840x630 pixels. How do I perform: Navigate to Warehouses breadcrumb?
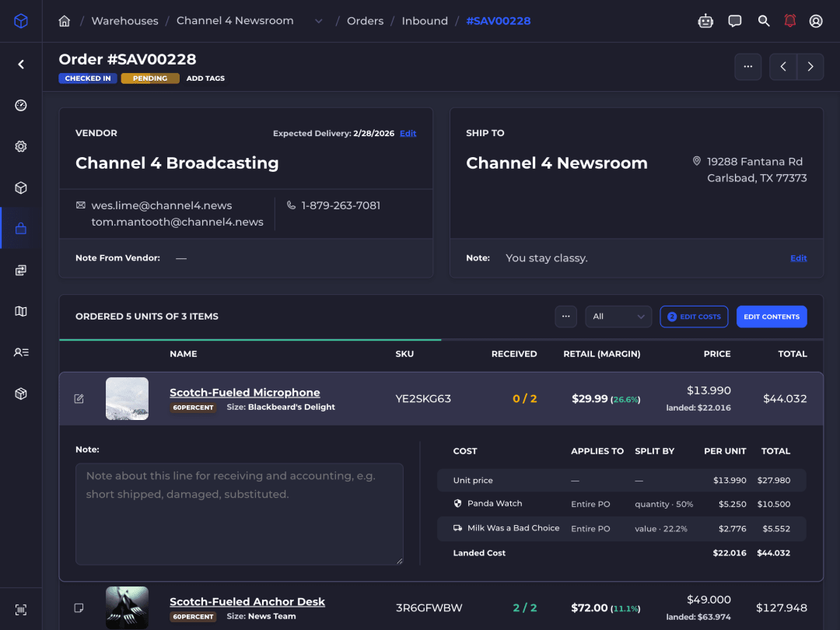(124, 21)
